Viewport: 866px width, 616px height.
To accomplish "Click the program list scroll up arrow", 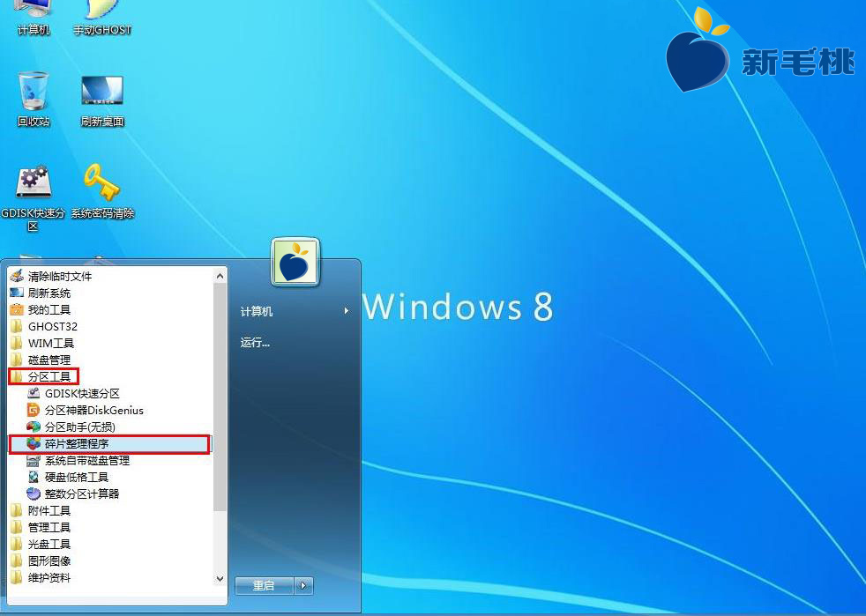I will click(x=220, y=275).
